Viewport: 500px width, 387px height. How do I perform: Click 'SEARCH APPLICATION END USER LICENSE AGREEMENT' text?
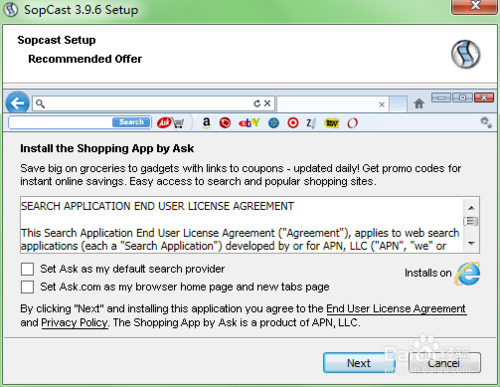click(157, 206)
